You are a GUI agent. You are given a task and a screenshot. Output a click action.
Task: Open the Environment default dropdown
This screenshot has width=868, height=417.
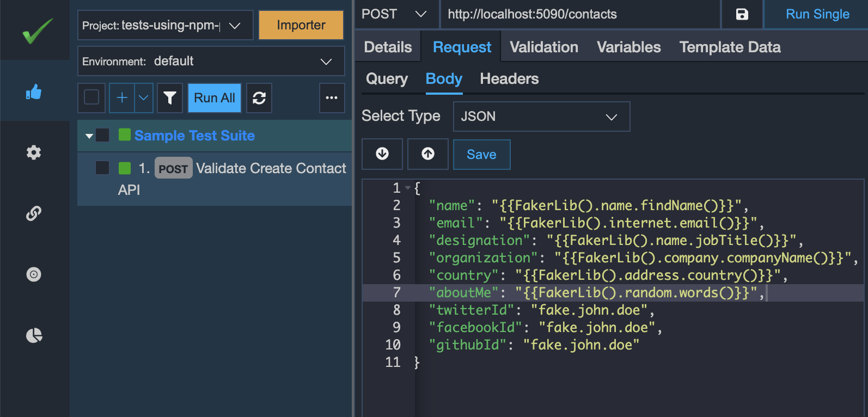pos(211,61)
